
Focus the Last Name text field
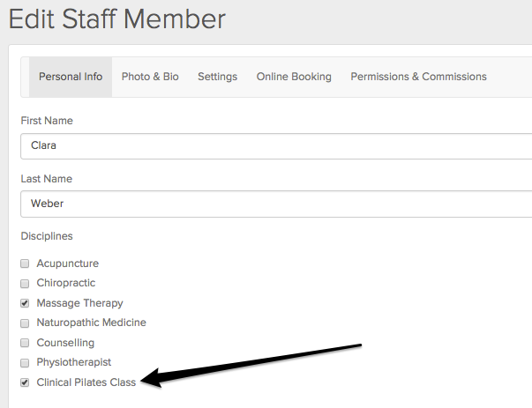click(275, 204)
